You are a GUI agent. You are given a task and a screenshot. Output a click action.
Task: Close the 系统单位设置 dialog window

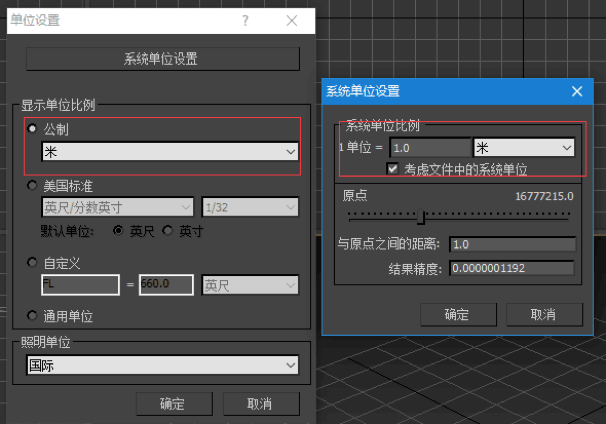tap(576, 91)
